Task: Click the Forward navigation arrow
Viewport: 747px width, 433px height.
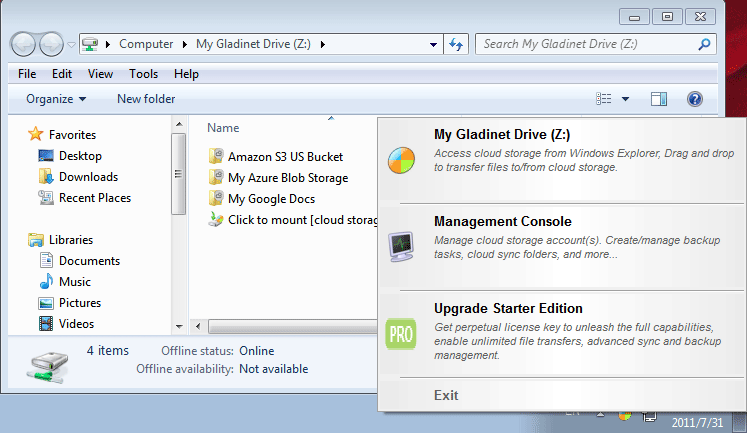Action: (51, 44)
